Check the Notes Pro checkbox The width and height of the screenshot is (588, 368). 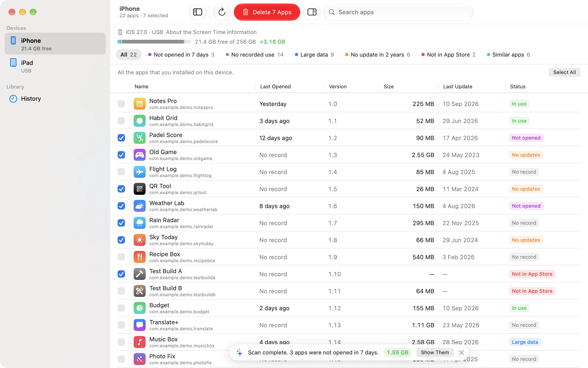point(121,104)
